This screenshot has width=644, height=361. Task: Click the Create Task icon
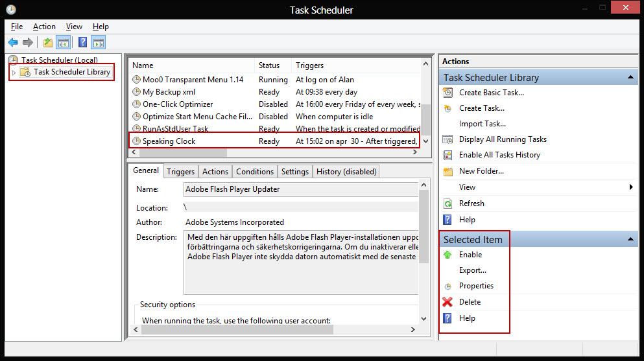pos(447,108)
